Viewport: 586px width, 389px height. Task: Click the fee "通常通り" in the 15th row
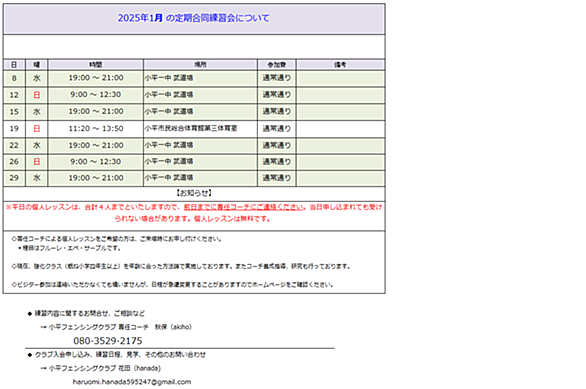pos(277,111)
